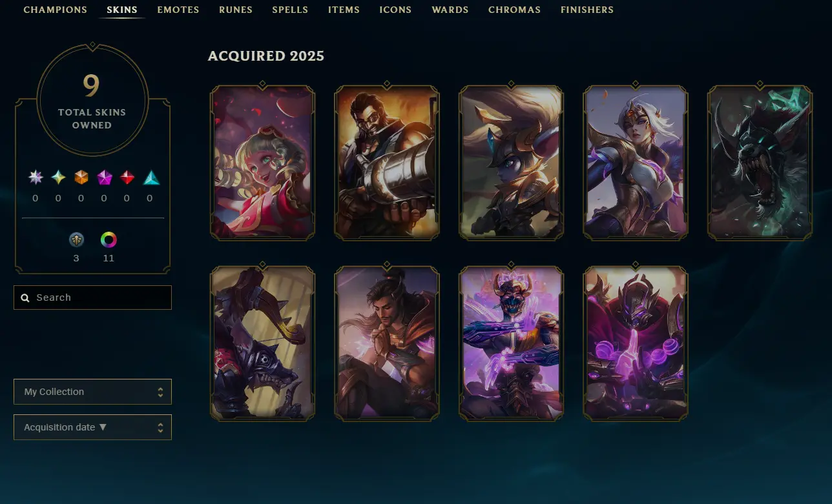This screenshot has height=504, width=832.
Task: Open the Emotes tab
Action: (x=178, y=10)
